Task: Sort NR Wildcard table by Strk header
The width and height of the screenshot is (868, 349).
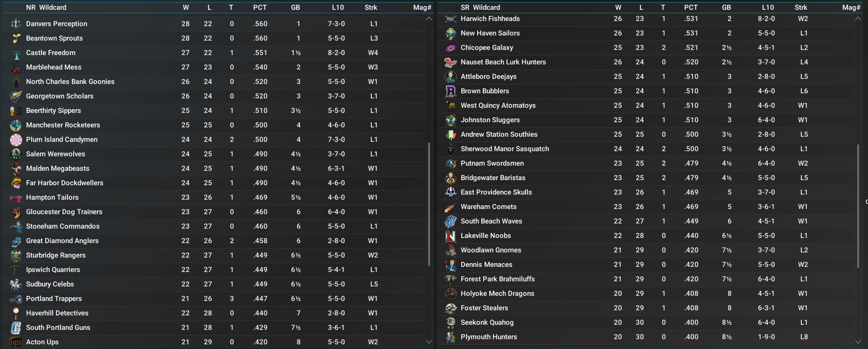Action: coord(371,7)
